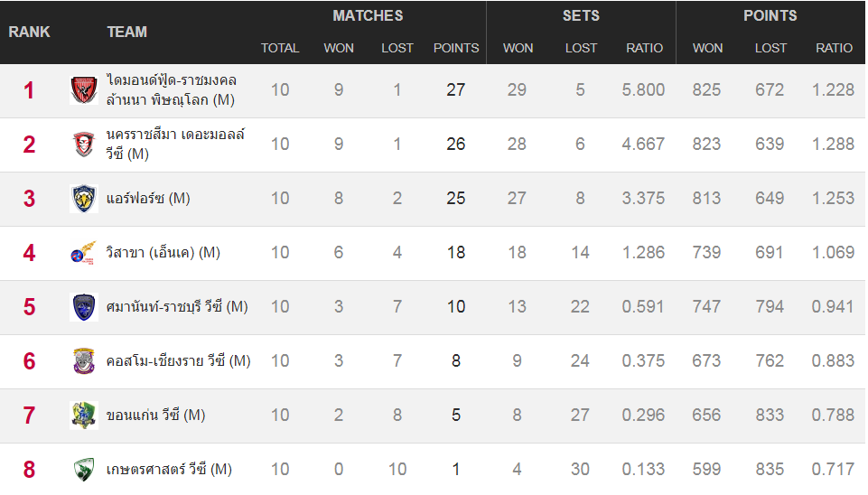Viewport: 868px width, 495px height.
Task: Click the Sets RATIO column header
Action: pos(644,48)
